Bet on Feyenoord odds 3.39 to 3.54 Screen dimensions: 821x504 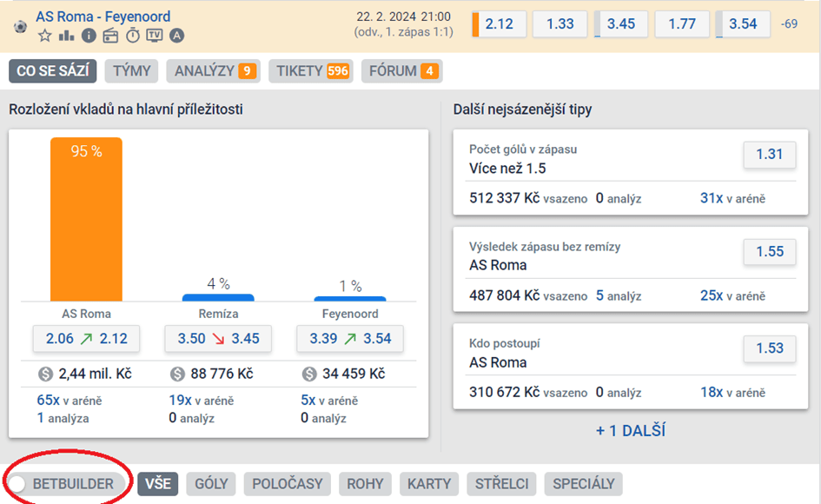click(x=350, y=338)
